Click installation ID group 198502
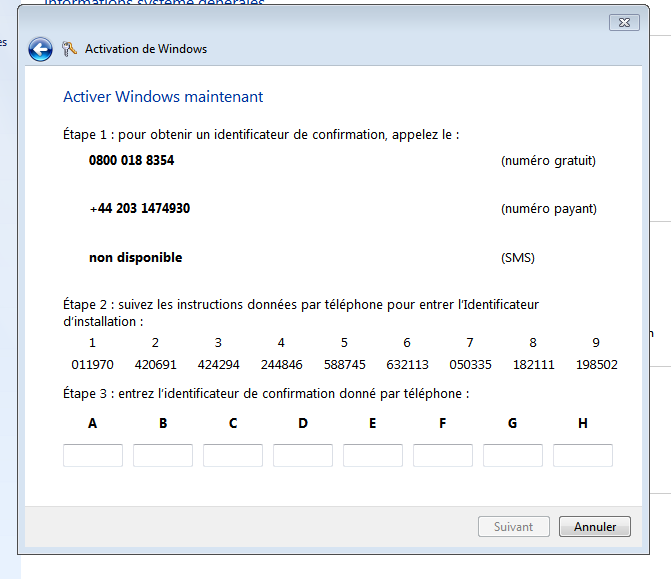 (x=597, y=365)
